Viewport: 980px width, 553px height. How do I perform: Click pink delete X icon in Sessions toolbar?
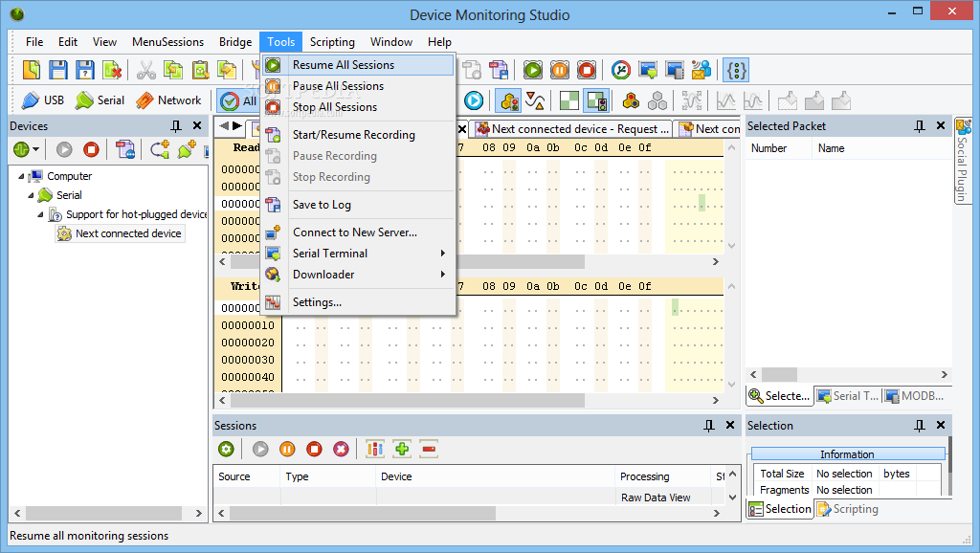(341, 450)
